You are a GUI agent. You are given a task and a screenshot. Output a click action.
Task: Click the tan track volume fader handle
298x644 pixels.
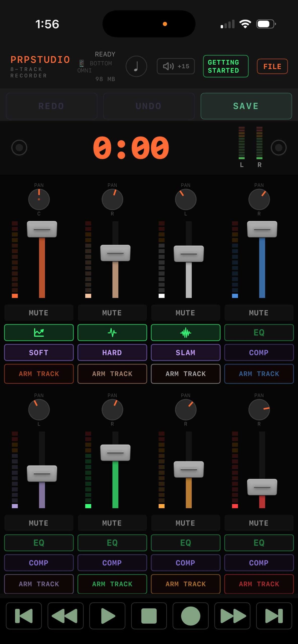pos(115,253)
